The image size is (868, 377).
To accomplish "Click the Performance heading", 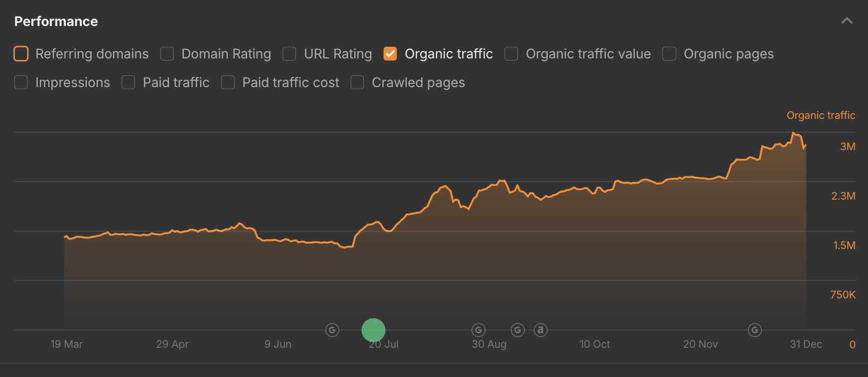I will [56, 21].
